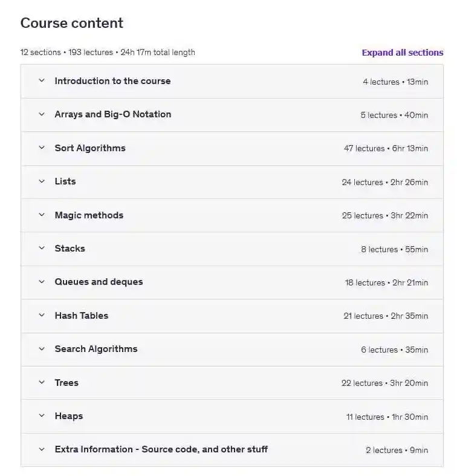Expand chevron next to Introduction to the course
Screen dimensions: 457x476
click(42, 80)
